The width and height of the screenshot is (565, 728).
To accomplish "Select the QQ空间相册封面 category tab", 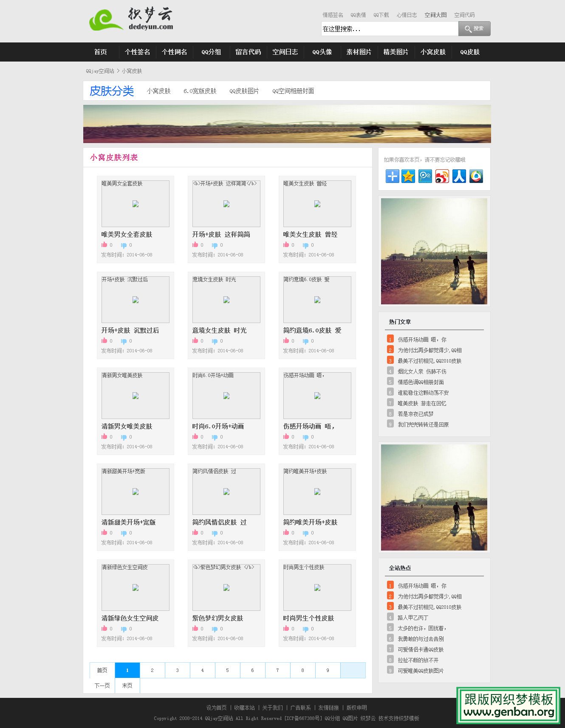I will [x=293, y=91].
